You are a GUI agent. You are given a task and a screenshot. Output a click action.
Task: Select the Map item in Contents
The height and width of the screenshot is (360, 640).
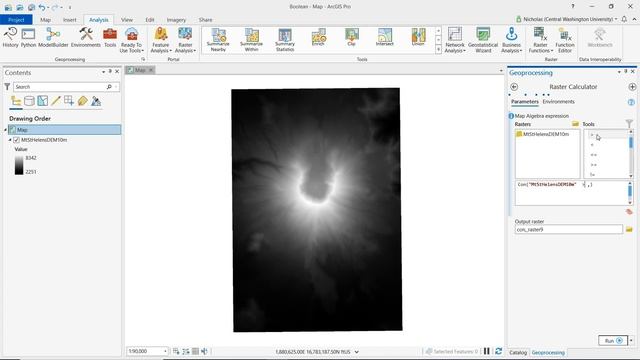(x=64, y=130)
